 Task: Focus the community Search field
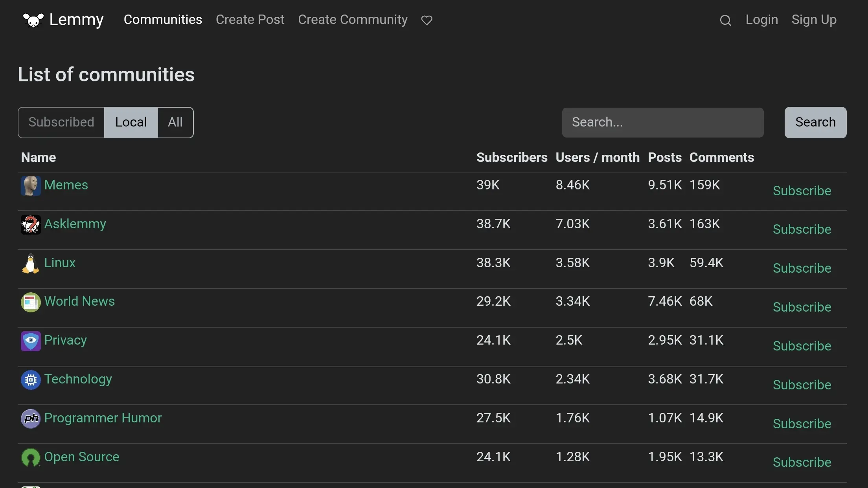(x=662, y=122)
